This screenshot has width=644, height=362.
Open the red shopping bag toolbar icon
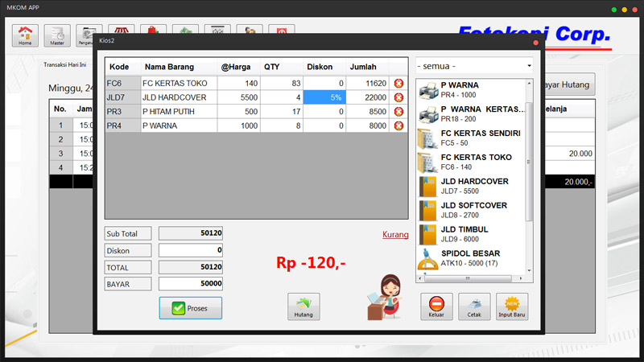pyautogui.click(x=153, y=30)
